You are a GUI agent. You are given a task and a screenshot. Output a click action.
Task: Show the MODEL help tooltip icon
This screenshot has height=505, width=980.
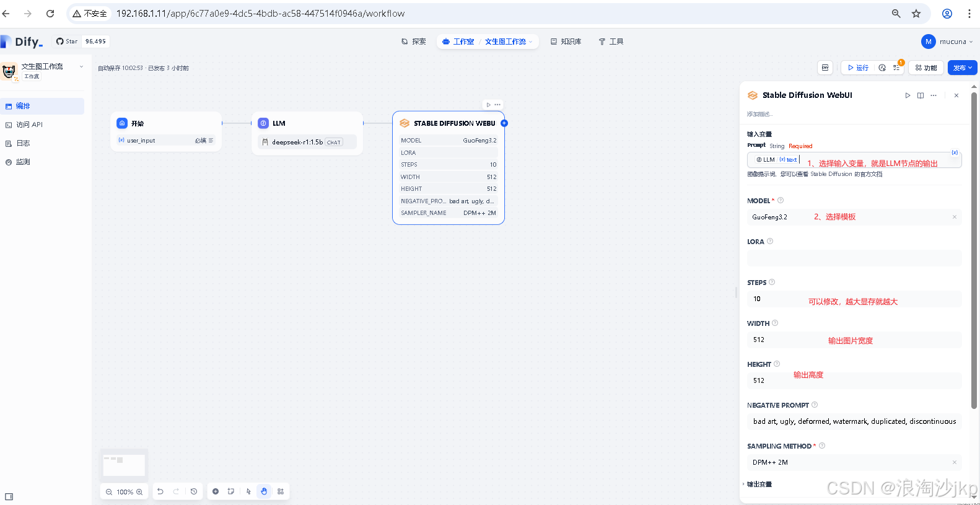click(781, 200)
